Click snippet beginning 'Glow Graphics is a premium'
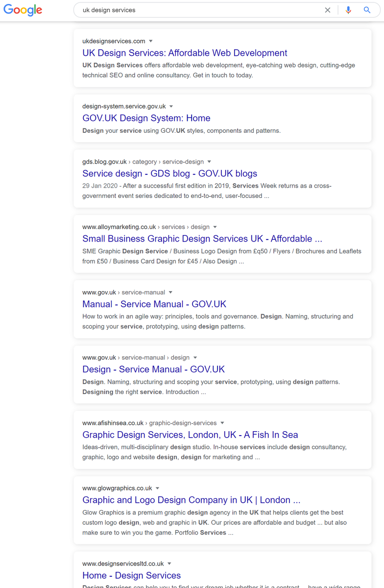 tap(215, 523)
